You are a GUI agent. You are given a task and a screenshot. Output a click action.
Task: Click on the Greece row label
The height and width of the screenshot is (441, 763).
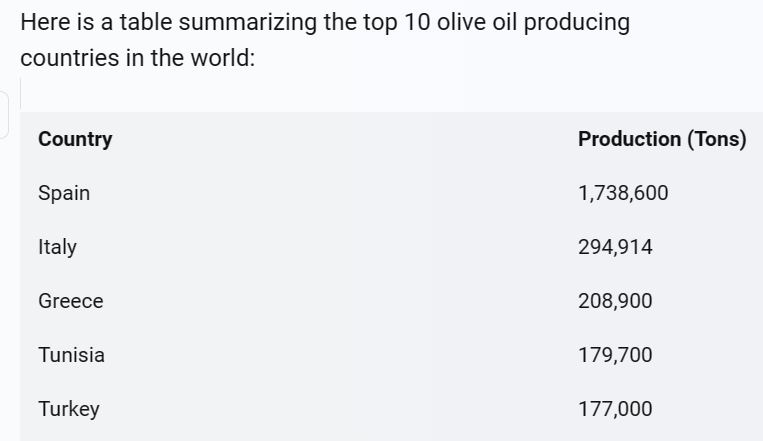(x=70, y=301)
